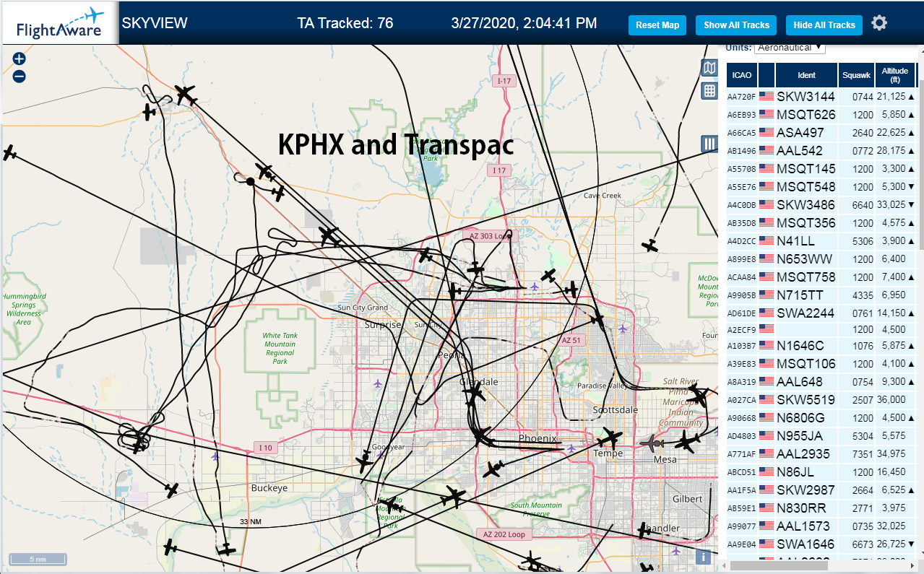Click squawk code 7351 for AAL2935
The width and height of the screenshot is (924, 574).
(x=863, y=454)
